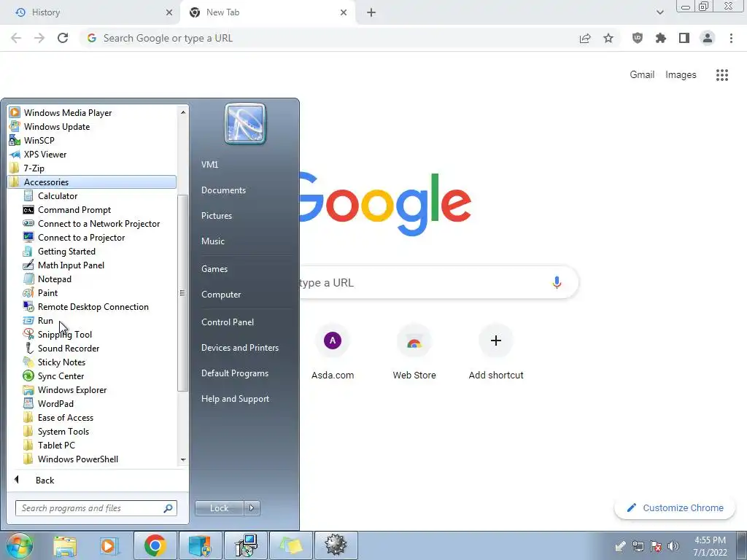Screen dimensions: 747x560
Task: Open Windows Explorer from menu
Action: pos(72,389)
